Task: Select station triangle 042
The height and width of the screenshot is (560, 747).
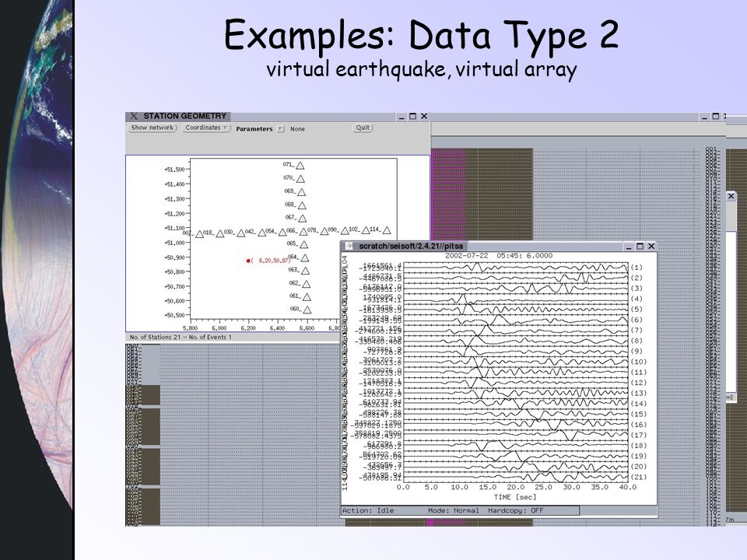Action: 261,233
